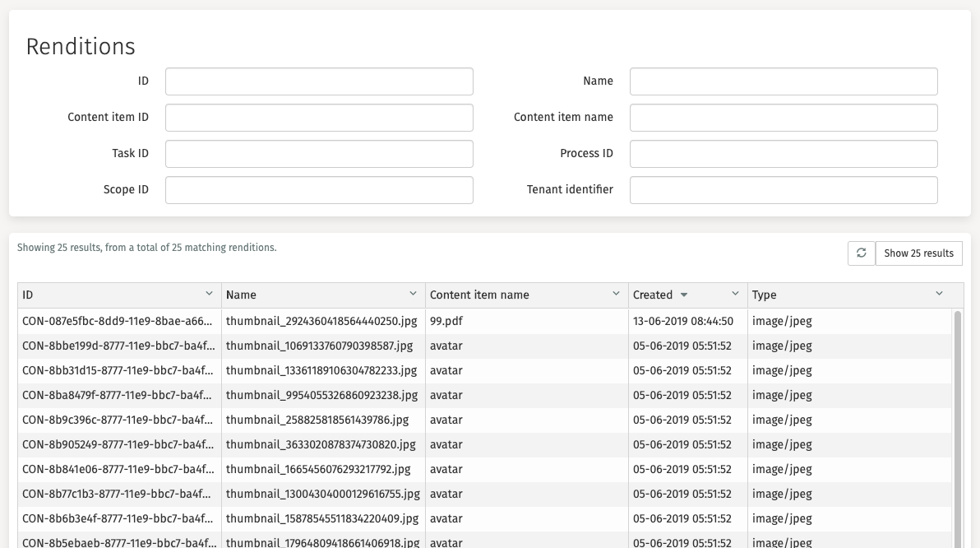The width and height of the screenshot is (980, 548).
Task: Click the Content item name input
Action: (x=783, y=118)
